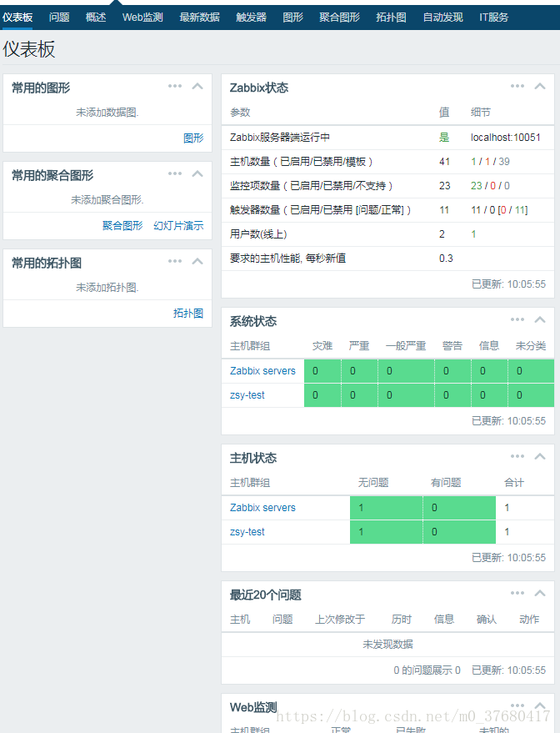Collapse the 常用的聚合图形 widget
560x733 pixels.
[197, 173]
